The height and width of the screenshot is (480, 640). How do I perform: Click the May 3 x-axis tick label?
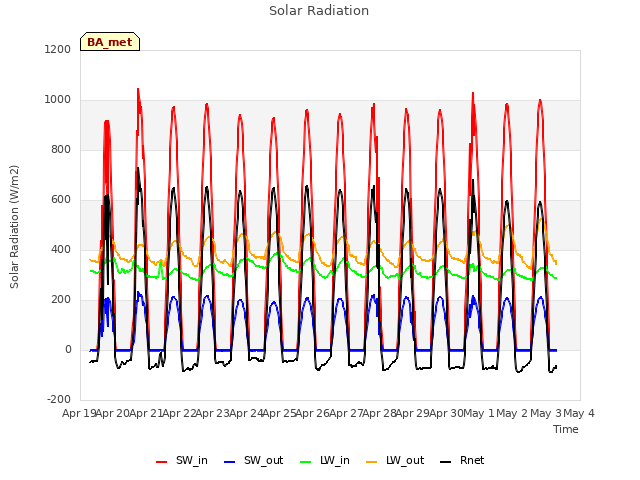(546, 413)
